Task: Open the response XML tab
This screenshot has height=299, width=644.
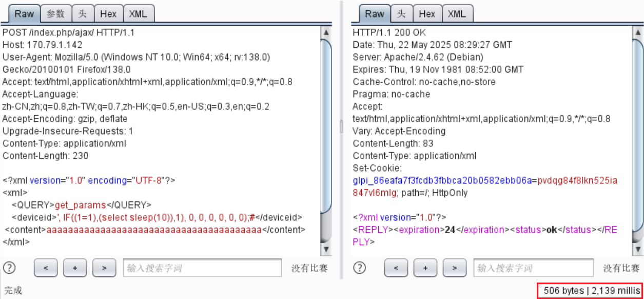Action: pos(457,14)
